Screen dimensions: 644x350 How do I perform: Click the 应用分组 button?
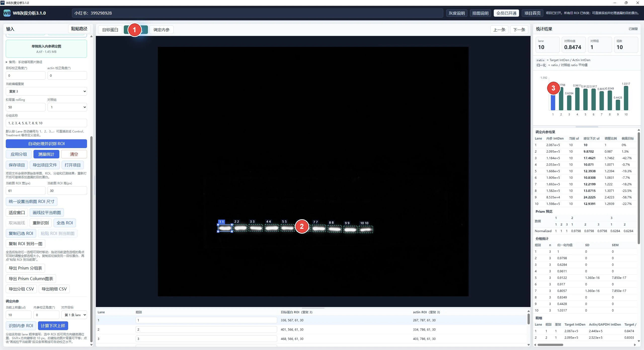(19, 154)
